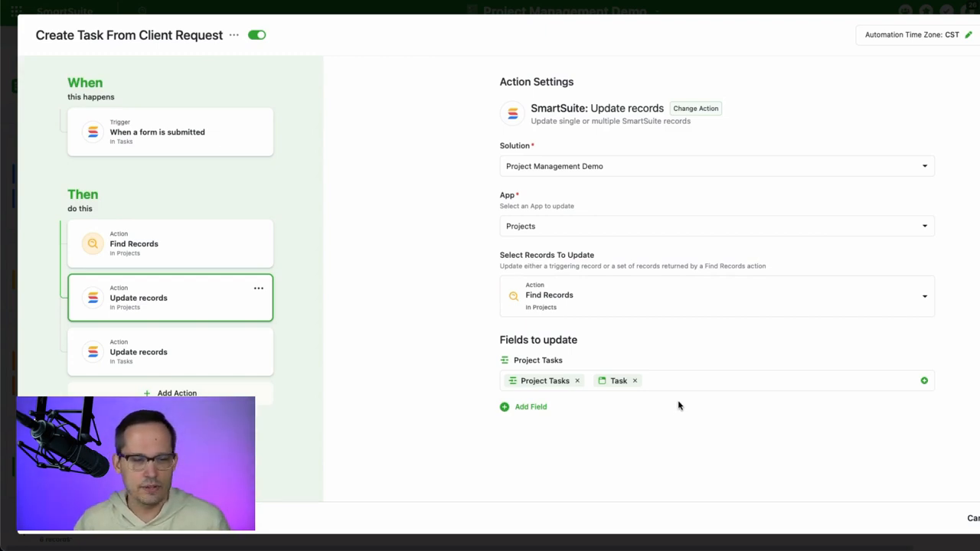Open the Find Records action card
This screenshot has height=551, width=980.
coord(170,243)
